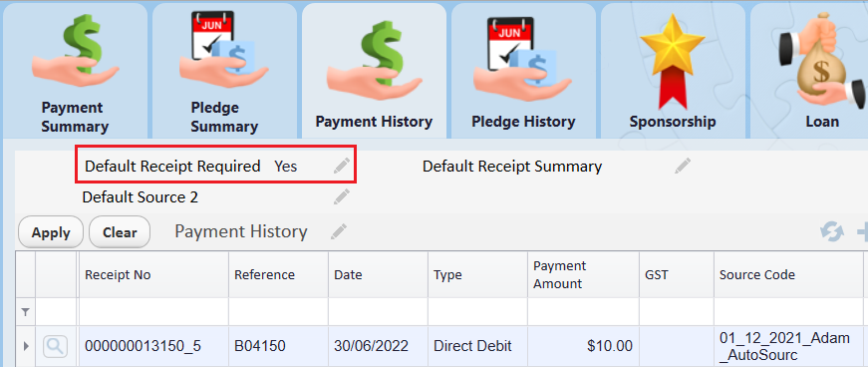Viewport: 868px width, 367px height.
Task: Refresh the payment history grid
Action: [x=832, y=231]
